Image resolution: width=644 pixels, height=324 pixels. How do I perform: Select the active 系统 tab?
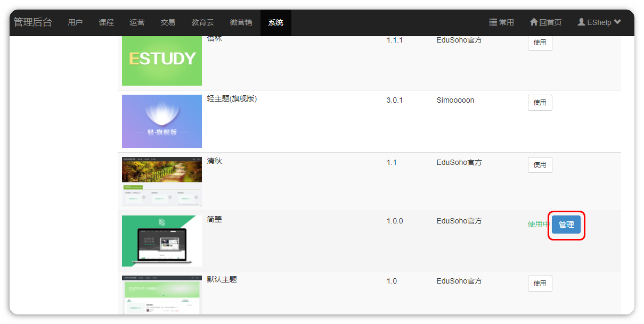tap(275, 22)
